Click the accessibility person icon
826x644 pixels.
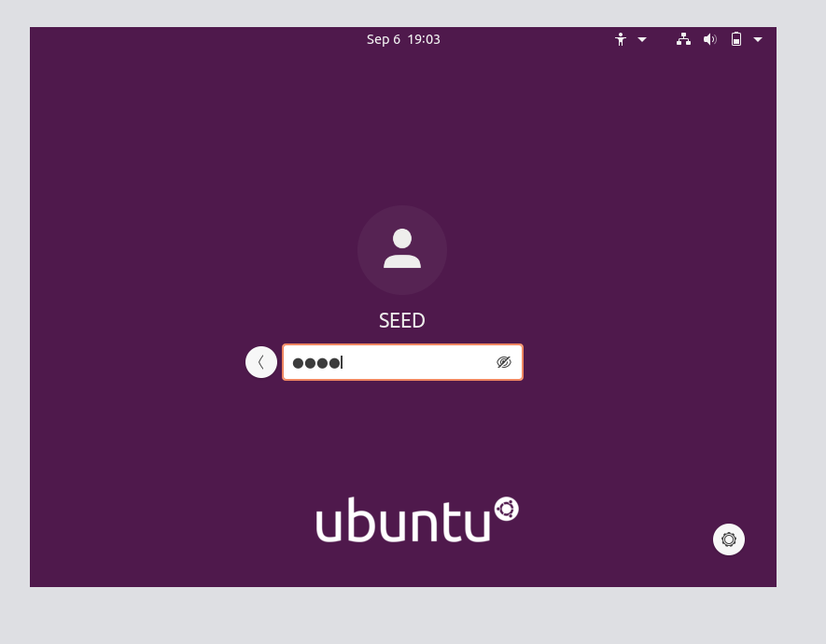[x=621, y=39]
